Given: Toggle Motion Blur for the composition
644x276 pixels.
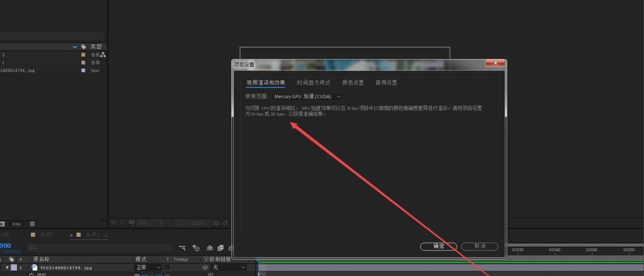Looking at the screenshot, I should pos(230,248).
